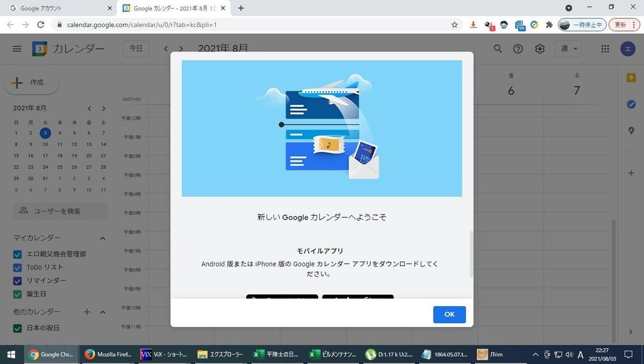Image resolution: width=644 pixels, height=364 pixels.
Task: Disable the 誕生日 calendar
Action: point(16,294)
